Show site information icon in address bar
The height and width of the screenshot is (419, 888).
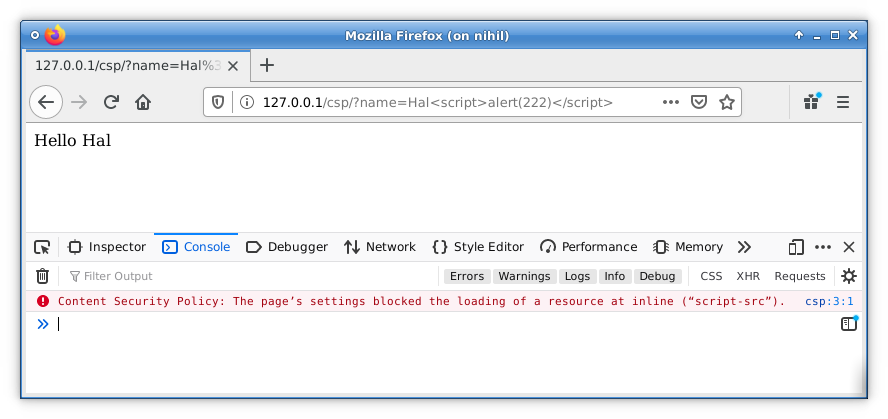pyautogui.click(x=246, y=102)
